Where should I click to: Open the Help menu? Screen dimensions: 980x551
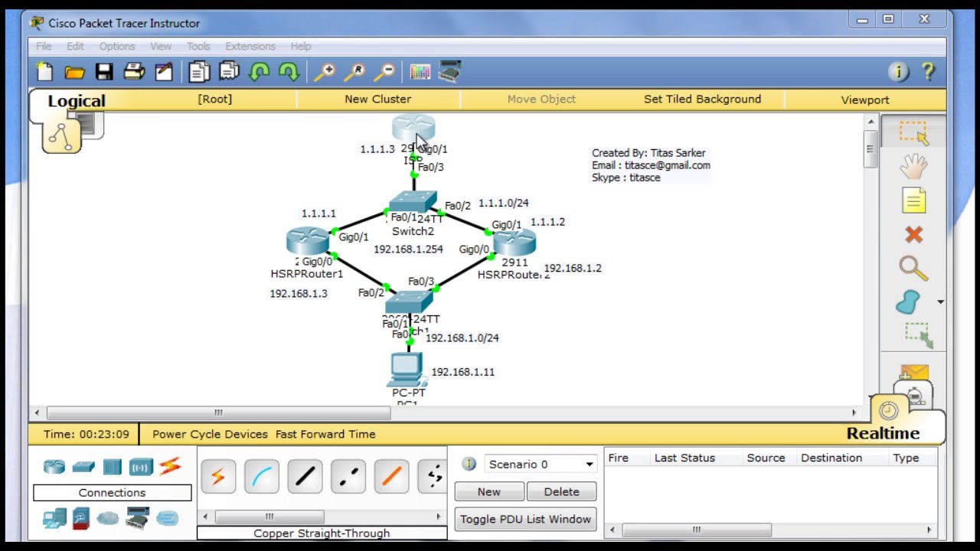coord(301,46)
